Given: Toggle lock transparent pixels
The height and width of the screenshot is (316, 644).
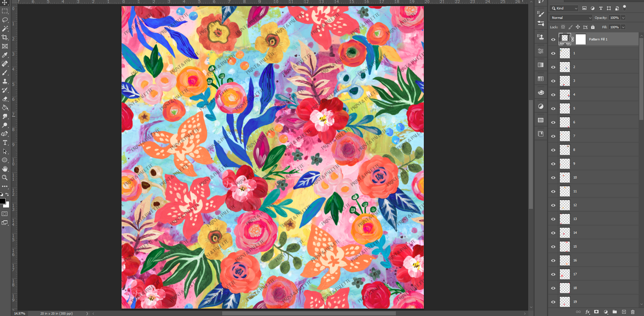Looking at the screenshot, I should coord(563,27).
